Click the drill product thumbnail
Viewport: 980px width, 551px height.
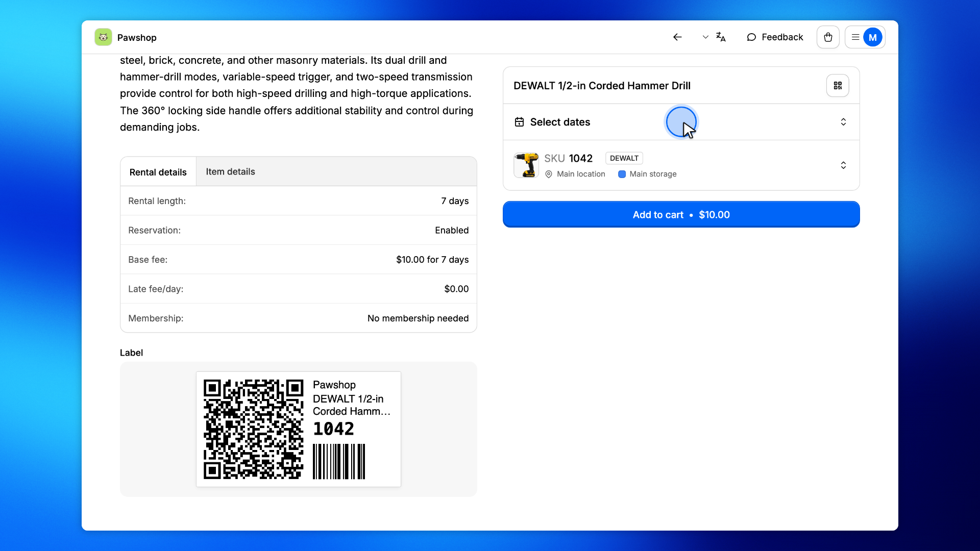pyautogui.click(x=526, y=165)
